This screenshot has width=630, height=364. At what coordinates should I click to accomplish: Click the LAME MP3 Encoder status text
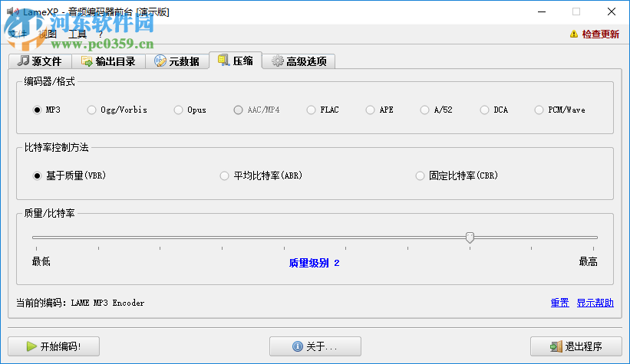[107, 303]
